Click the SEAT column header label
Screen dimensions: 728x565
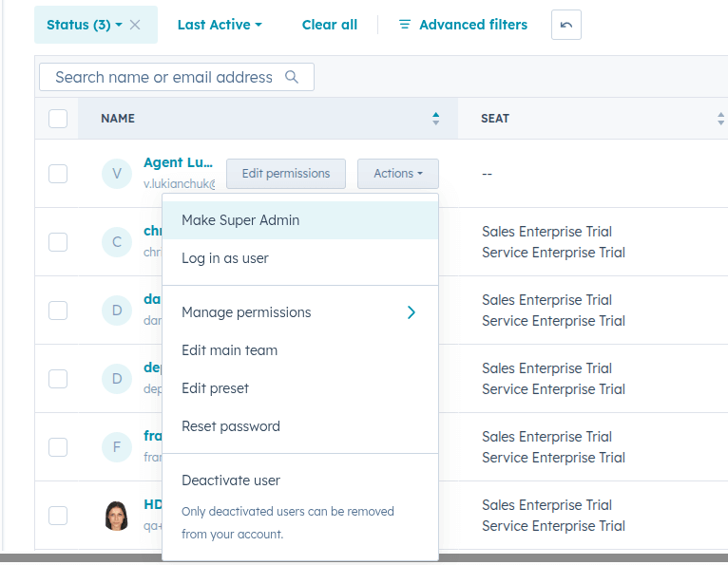tap(495, 119)
